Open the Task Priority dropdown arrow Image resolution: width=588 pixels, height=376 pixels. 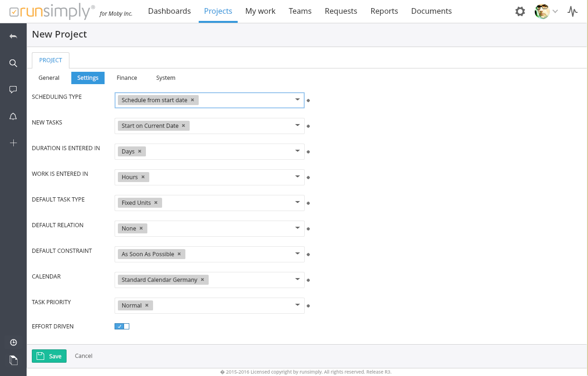[x=297, y=305]
